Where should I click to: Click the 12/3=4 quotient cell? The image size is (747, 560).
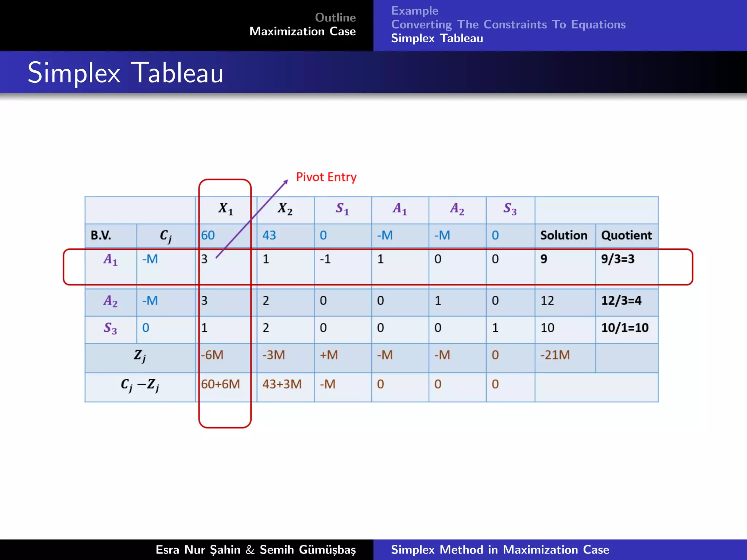click(621, 300)
